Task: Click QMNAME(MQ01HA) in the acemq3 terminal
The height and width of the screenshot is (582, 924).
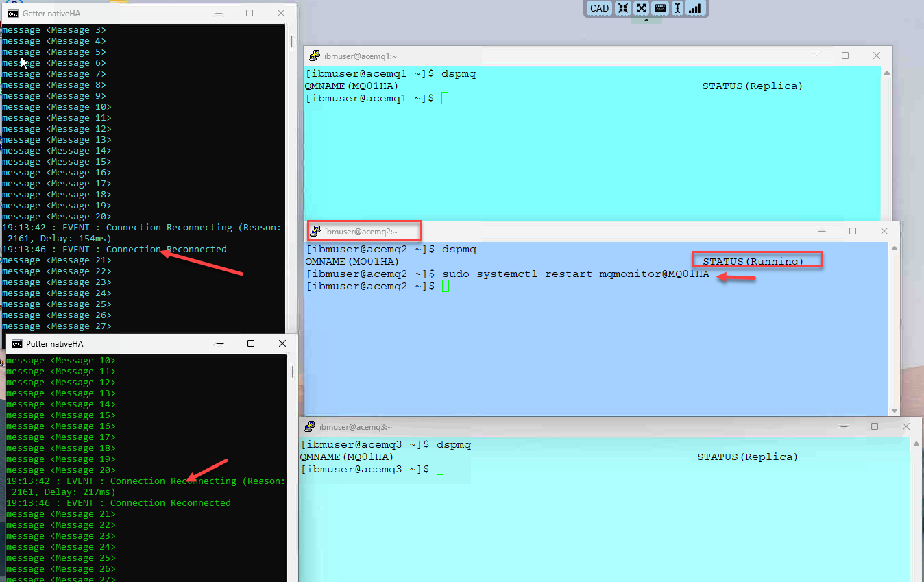Action: [x=347, y=457]
